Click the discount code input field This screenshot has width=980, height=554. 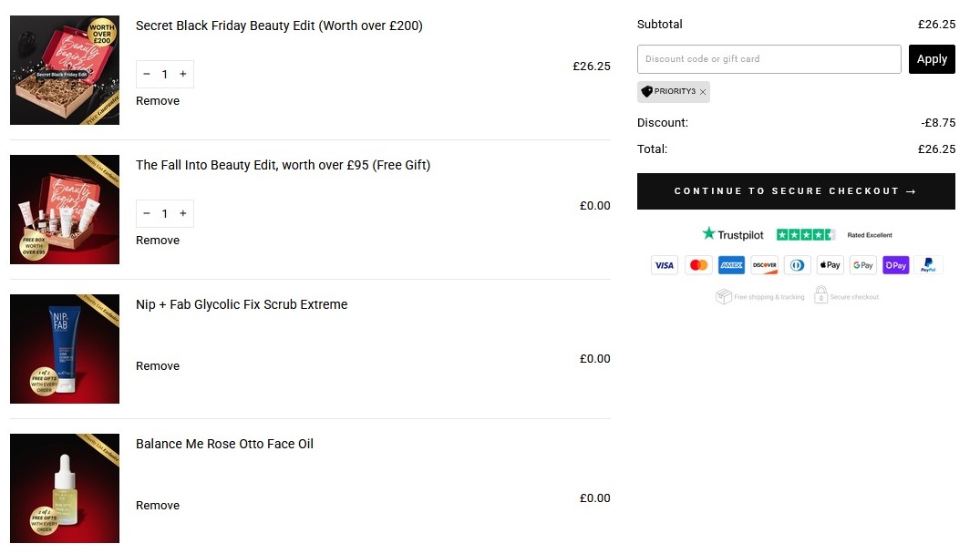tap(769, 58)
